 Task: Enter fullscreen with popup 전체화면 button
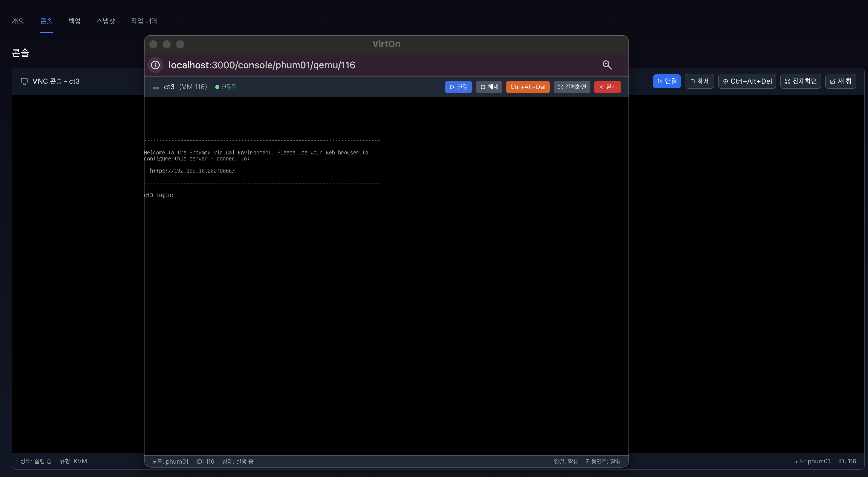pos(572,87)
